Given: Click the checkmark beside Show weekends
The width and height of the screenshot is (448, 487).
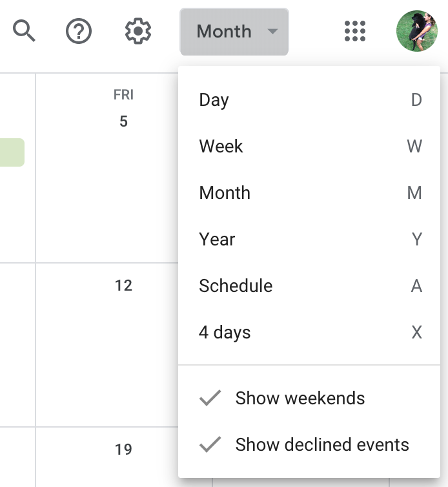Looking at the screenshot, I should click(210, 398).
